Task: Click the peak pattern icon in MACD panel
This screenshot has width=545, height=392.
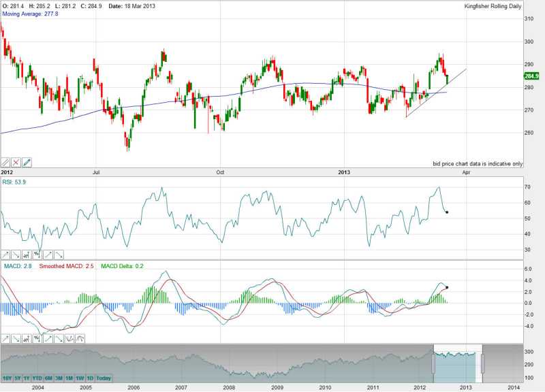Action: 80,338
